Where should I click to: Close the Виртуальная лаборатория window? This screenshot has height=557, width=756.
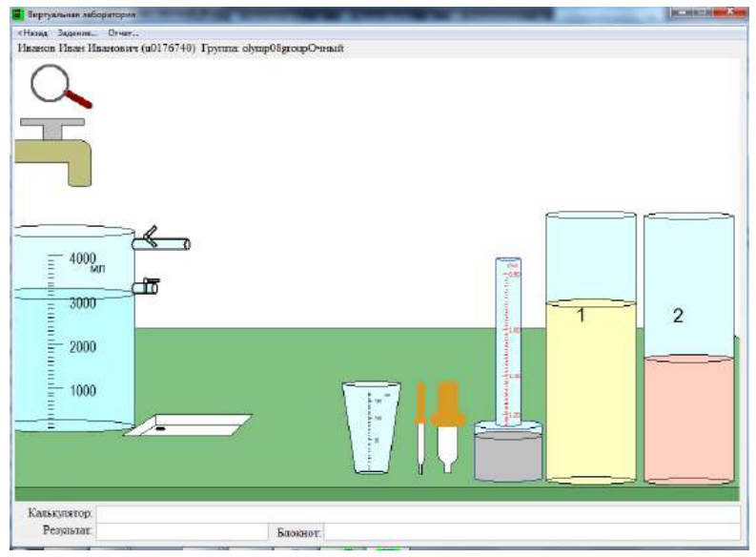click(x=731, y=12)
